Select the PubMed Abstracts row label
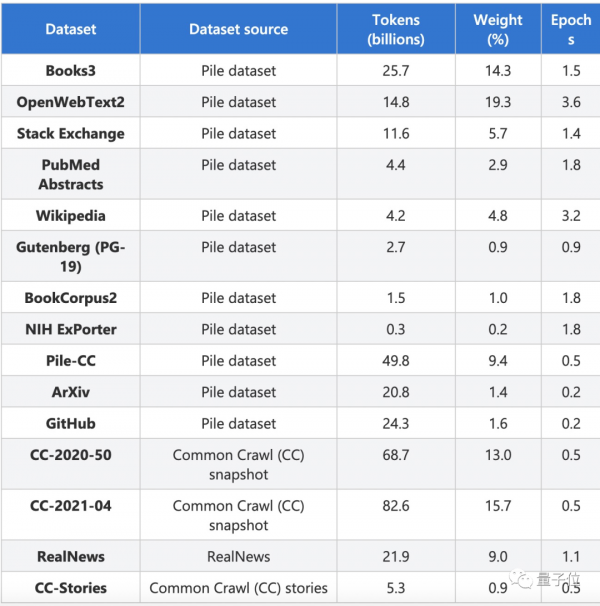The width and height of the screenshot is (600, 606). point(71,174)
